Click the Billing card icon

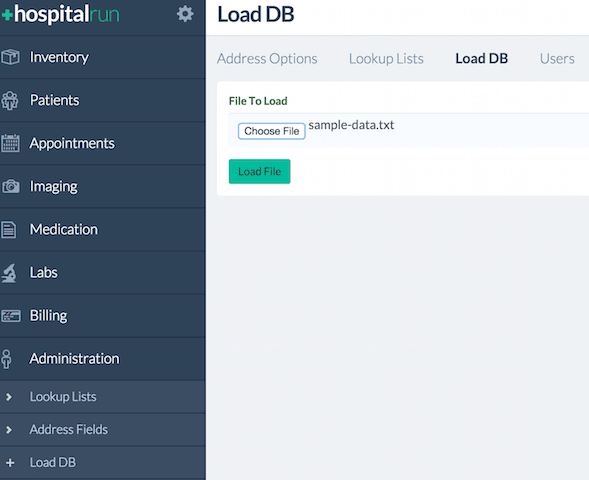pyautogui.click(x=11, y=315)
